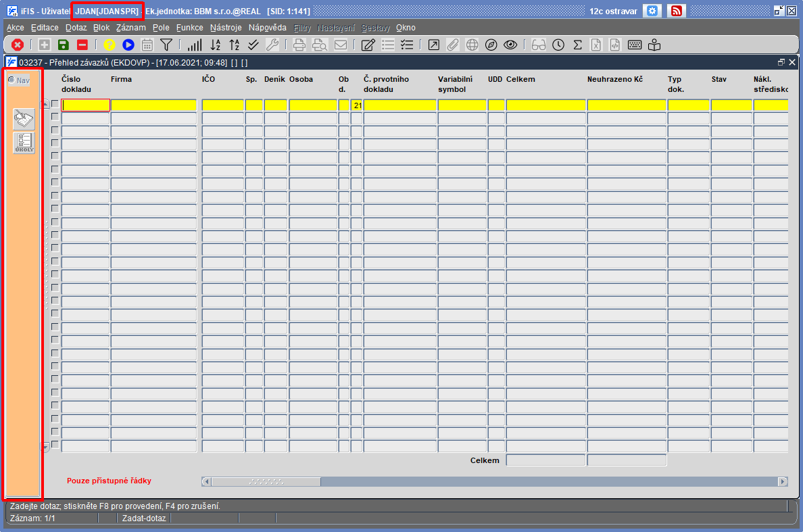The image size is (803, 532).
Task: Click the yellow help question mark icon
Action: point(109,45)
